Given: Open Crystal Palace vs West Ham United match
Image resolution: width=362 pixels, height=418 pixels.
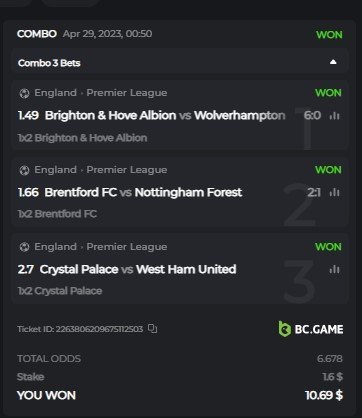Looking at the screenshot, I should pos(138,269).
